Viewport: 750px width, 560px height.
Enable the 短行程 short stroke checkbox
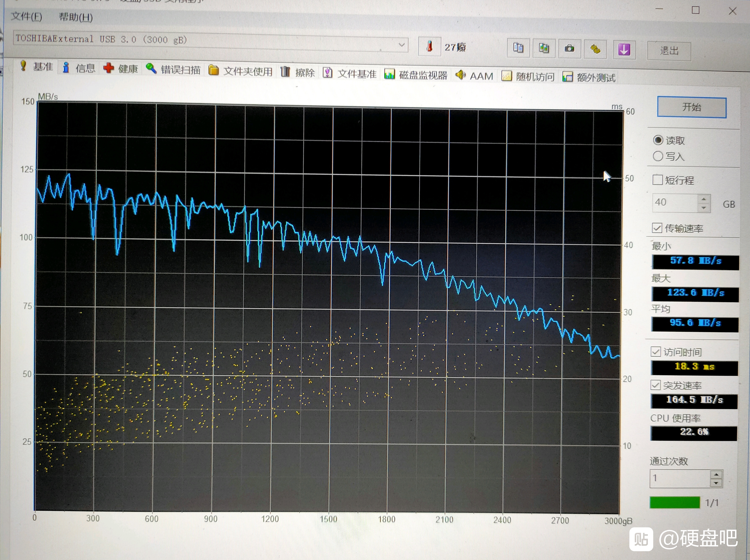pyautogui.click(x=657, y=180)
